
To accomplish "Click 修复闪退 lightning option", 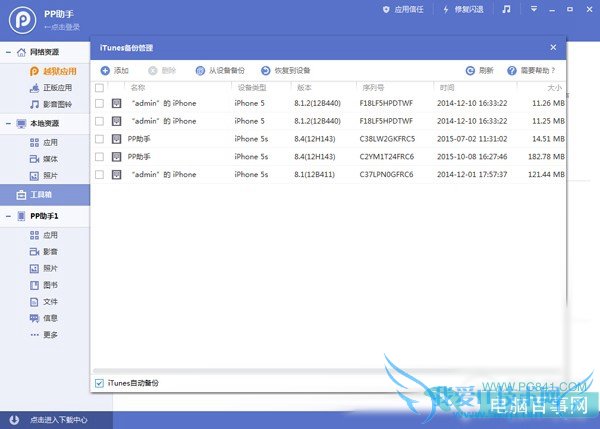I will tap(463, 10).
